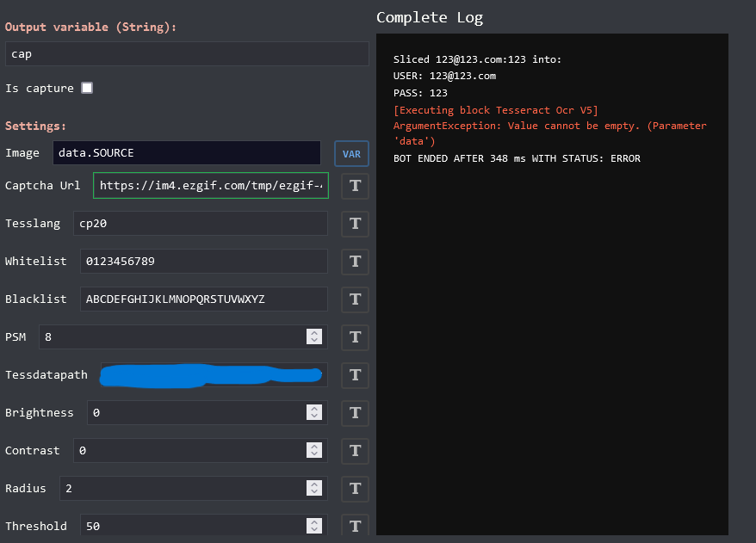Click the 'PASS: 123' log line
756x543 pixels.
(x=420, y=93)
